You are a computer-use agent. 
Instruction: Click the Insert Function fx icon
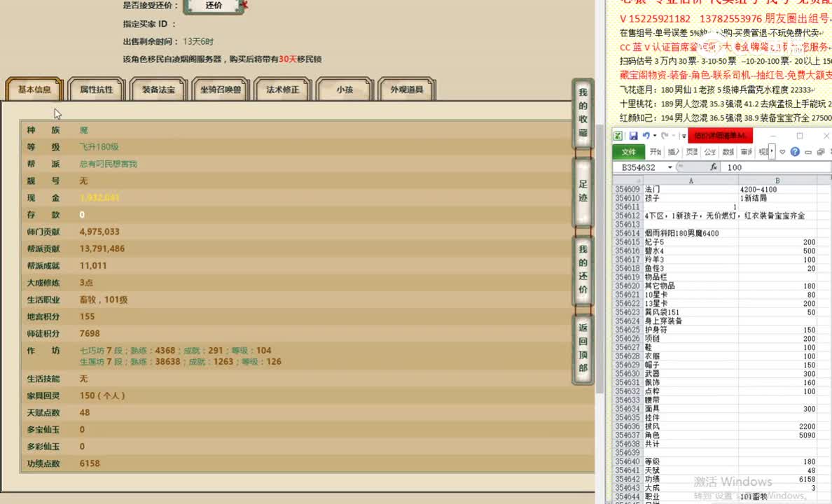pyautogui.click(x=714, y=167)
